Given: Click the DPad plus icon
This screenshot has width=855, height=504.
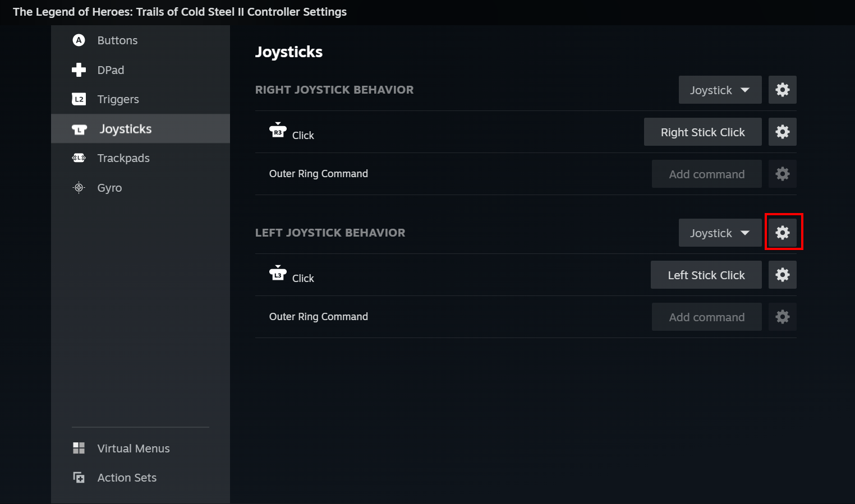Looking at the screenshot, I should [x=79, y=70].
